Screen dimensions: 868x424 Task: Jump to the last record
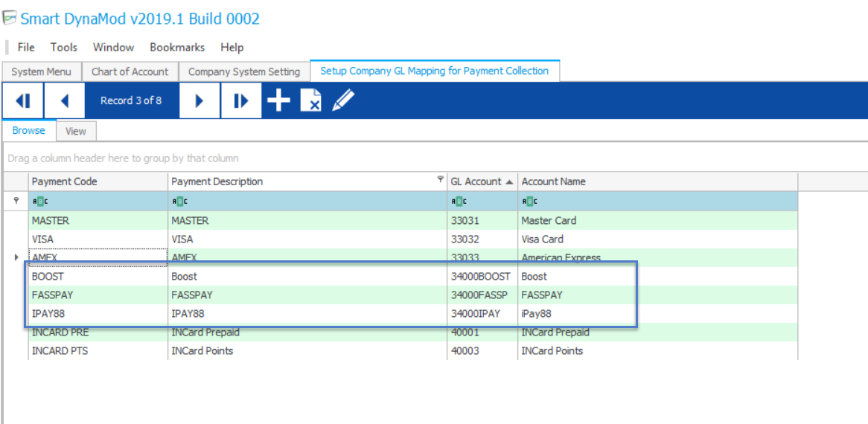point(241,100)
